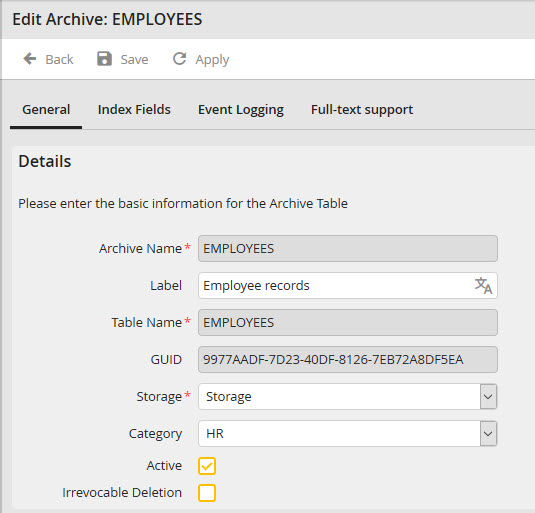Open the Event Logging tab
535x513 pixels.
tap(241, 110)
